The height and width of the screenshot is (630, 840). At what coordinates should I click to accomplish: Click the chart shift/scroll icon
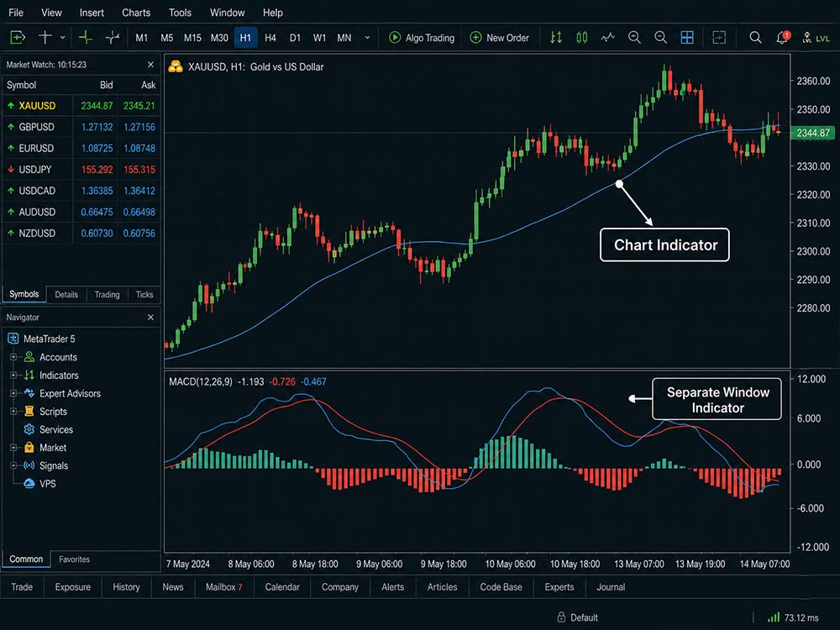[719, 38]
